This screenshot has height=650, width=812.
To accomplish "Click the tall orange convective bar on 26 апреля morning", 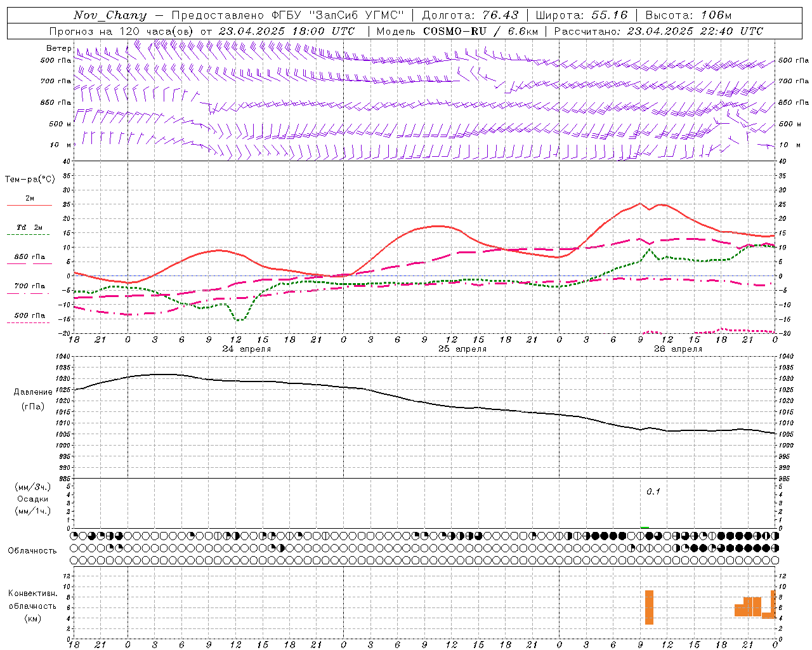I will coord(649,607).
